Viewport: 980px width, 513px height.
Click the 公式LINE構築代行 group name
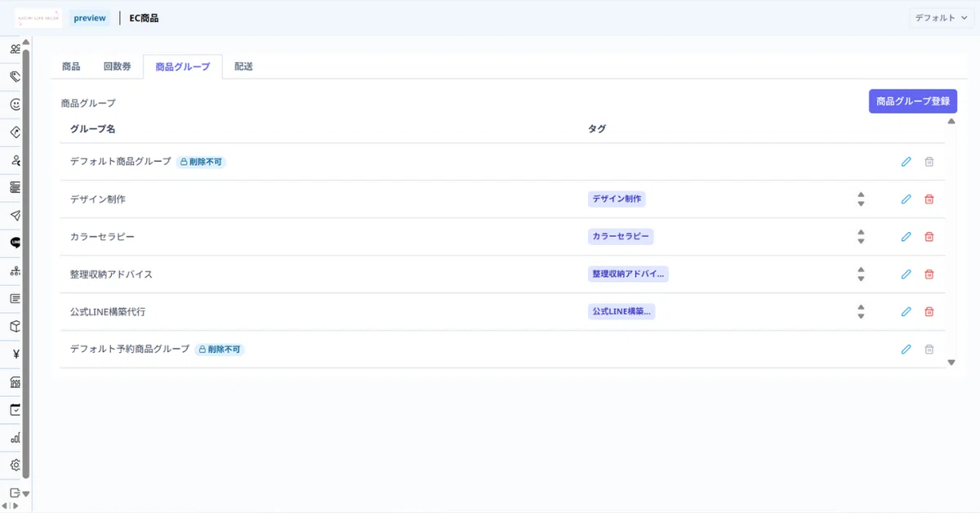[108, 311]
